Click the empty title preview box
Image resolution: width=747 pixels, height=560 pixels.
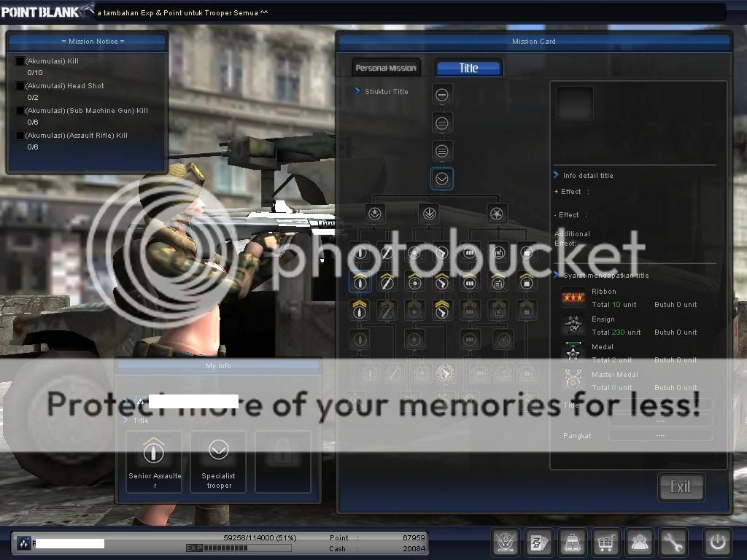coord(575,103)
